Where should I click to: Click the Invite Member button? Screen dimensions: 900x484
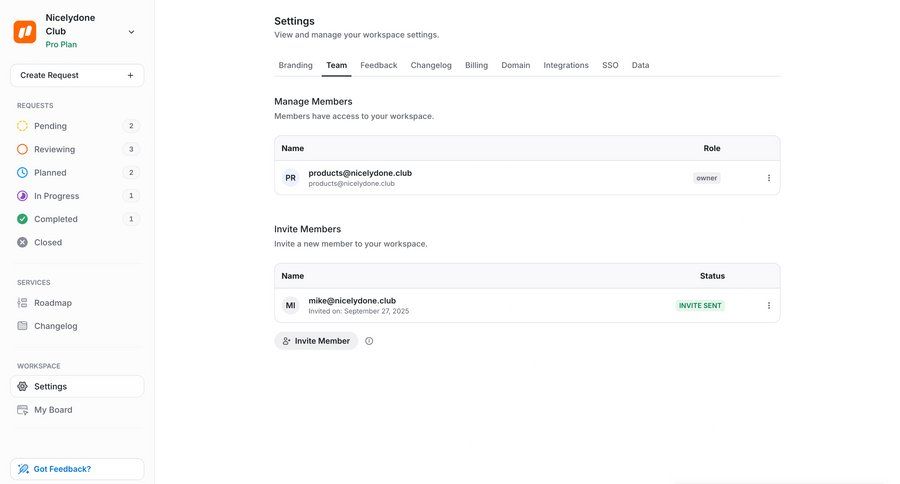pyautogui.click(x=316, y=341)
